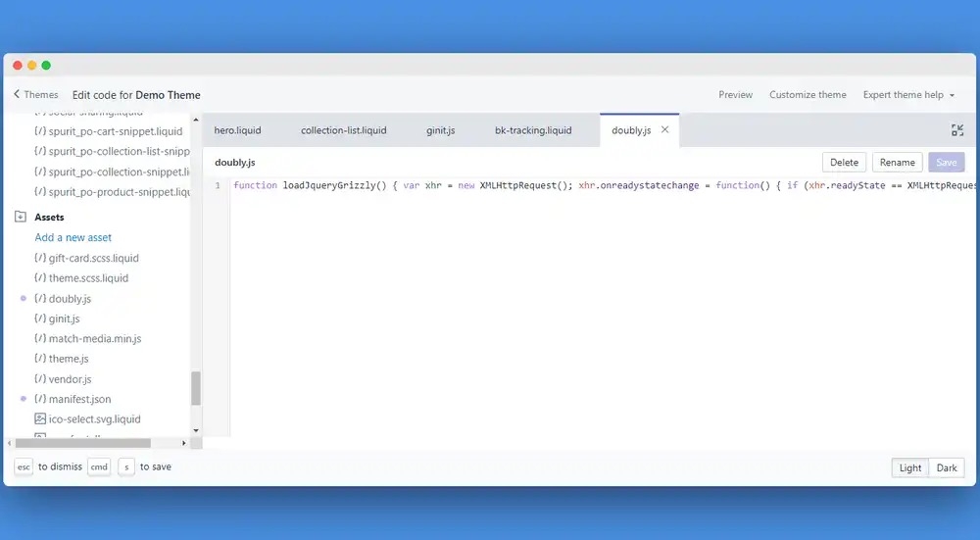Click the Rename button
980x540 pixels.
tap(897, 163)
